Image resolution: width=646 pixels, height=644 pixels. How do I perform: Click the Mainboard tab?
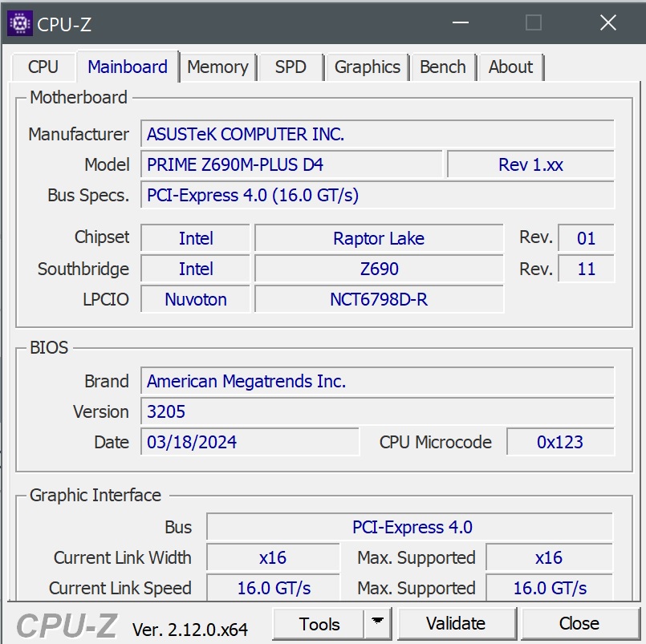pos(128,67)
